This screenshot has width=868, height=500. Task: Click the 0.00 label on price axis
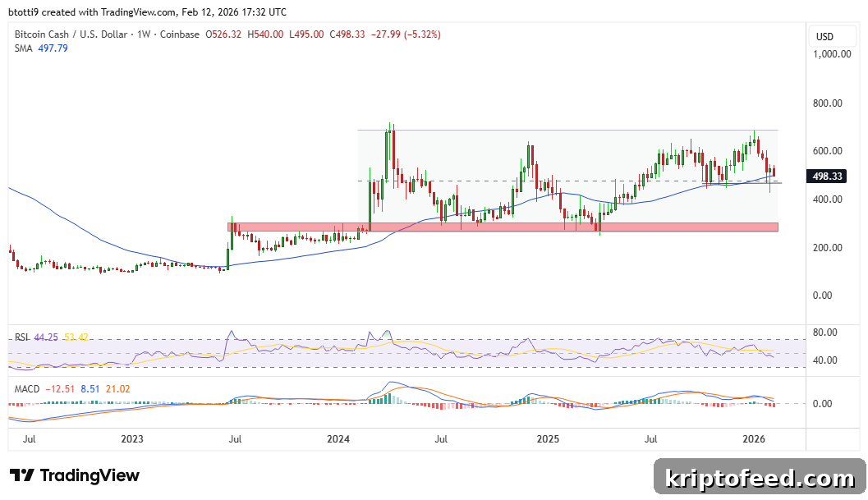click(x=823, y=295)
